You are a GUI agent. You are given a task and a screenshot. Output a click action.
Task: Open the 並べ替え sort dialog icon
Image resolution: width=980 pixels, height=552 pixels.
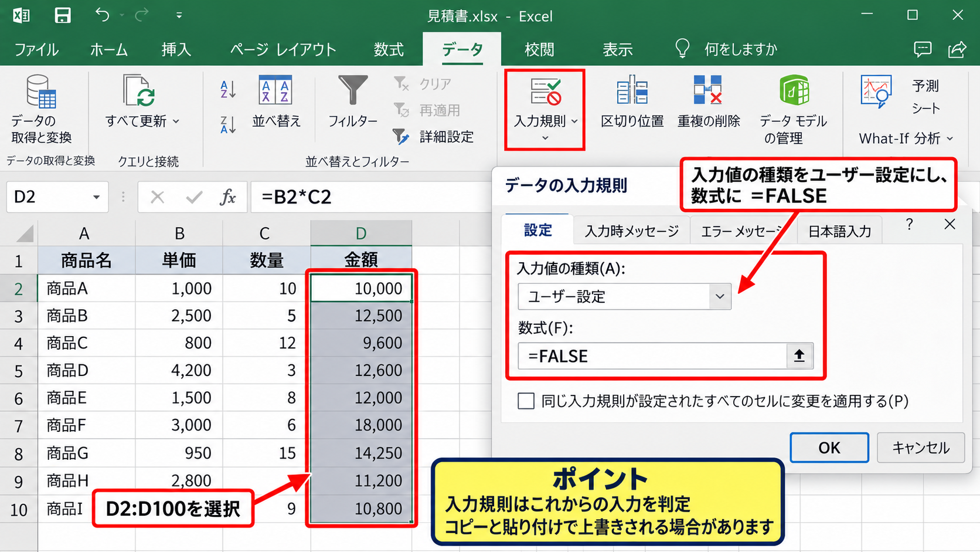coord(275,91)
